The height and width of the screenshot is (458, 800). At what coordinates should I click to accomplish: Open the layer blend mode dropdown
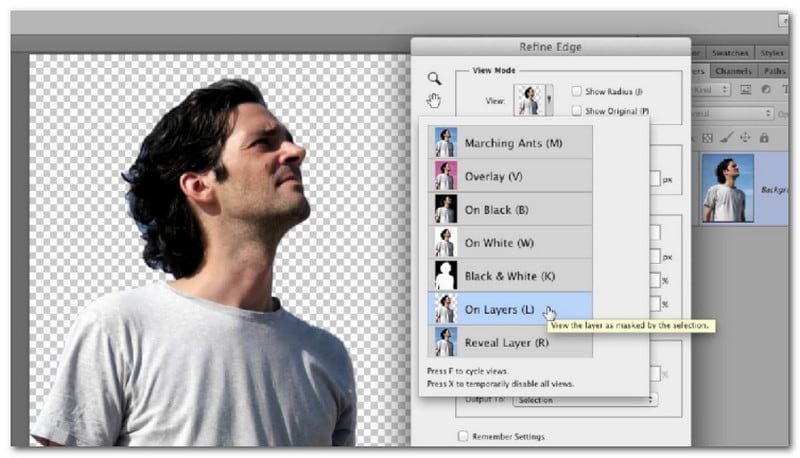coord(733,114)
